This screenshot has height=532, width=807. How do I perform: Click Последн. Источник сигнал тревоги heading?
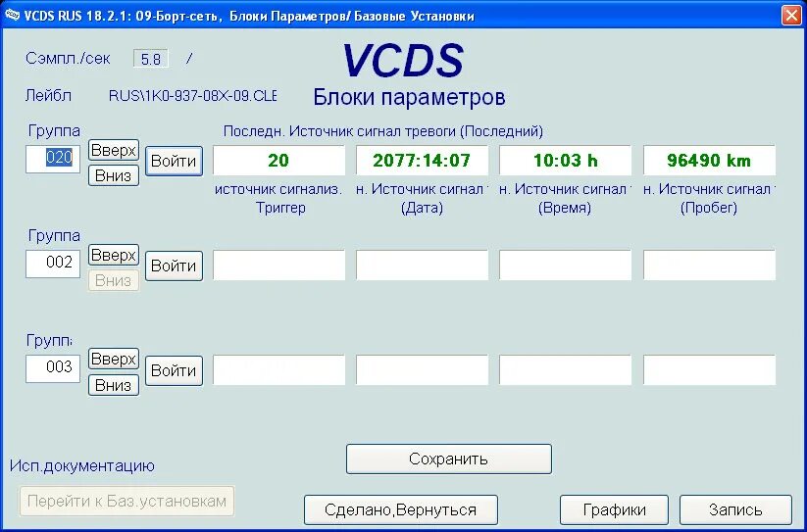(x=383, y=131)
